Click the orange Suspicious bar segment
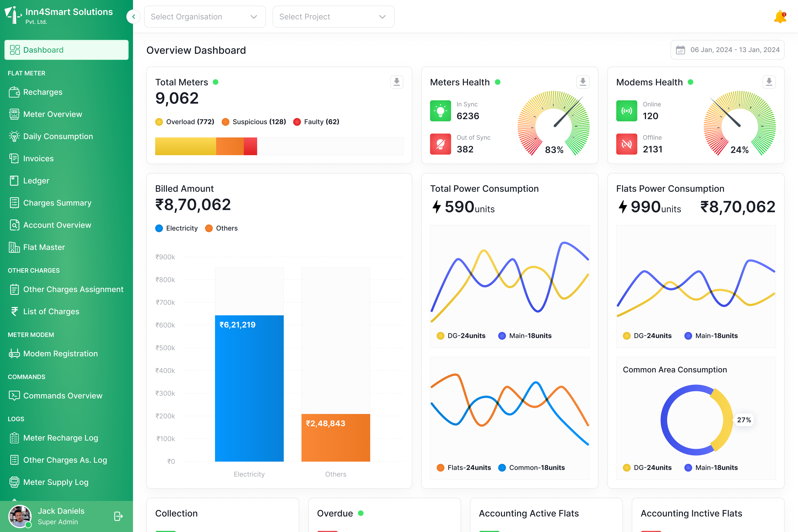798x532 pixels. click(230, 146)
